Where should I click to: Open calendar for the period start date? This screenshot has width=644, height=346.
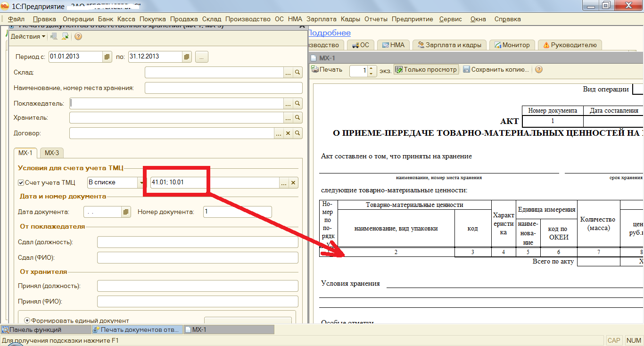point(107,57)
